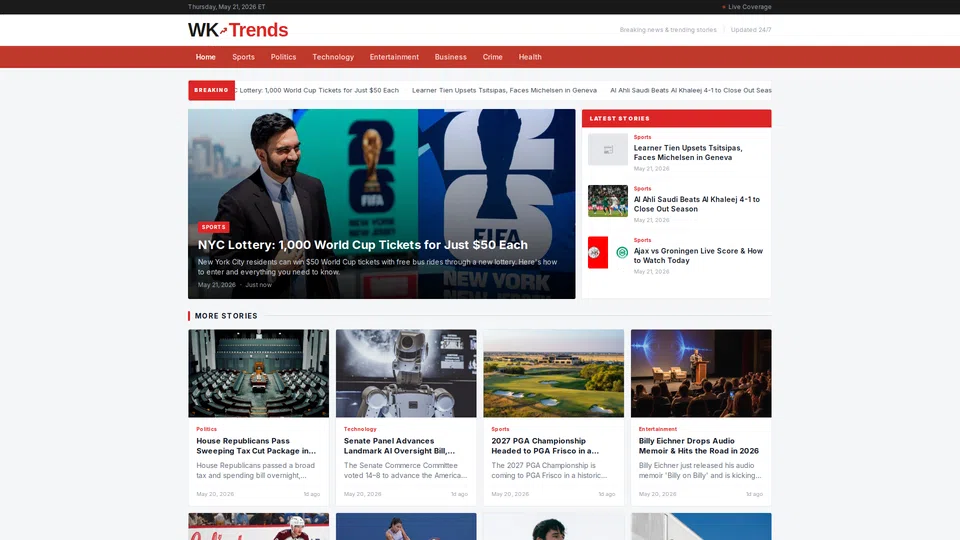Image resolution: width=960 pixels, height=540 pixels.
Task: Open Senate Panel Advances Landmark AI Oversight Bill
Action: [399, 446]
